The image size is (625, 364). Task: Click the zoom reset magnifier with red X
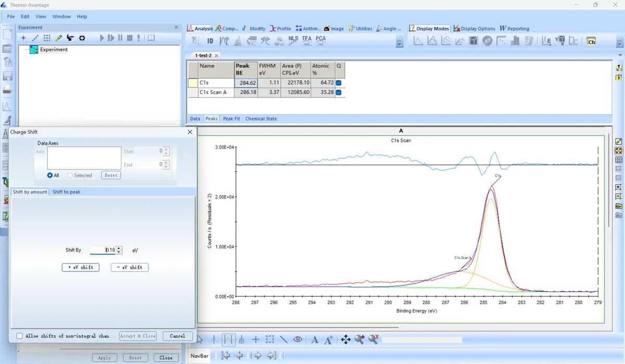click(373, 340)
